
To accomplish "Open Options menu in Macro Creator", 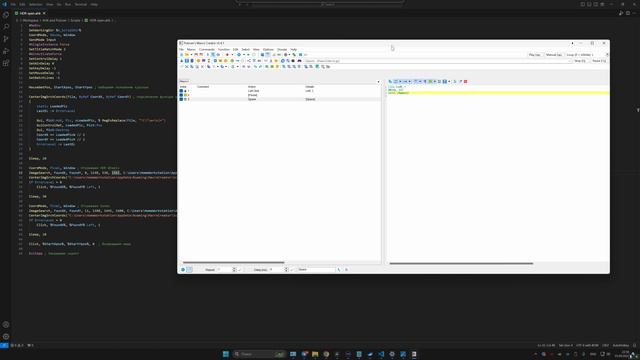I will (x=268, y=49).
